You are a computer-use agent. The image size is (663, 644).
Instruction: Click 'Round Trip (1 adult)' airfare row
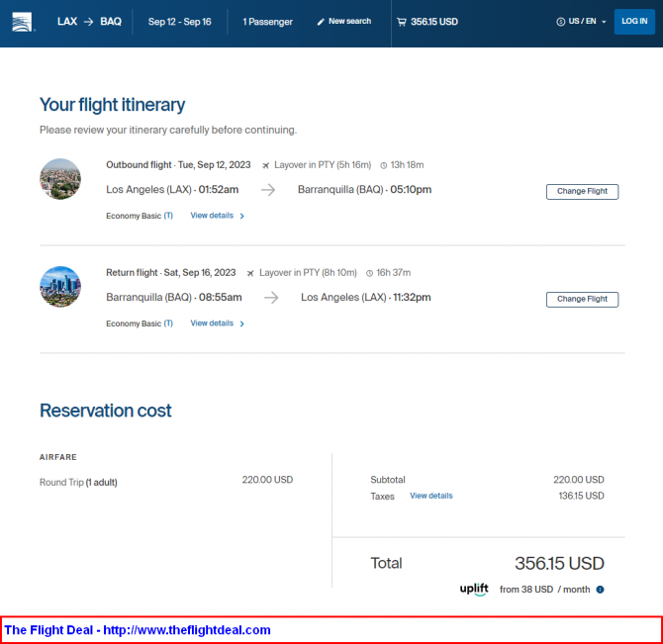[166, 482]
